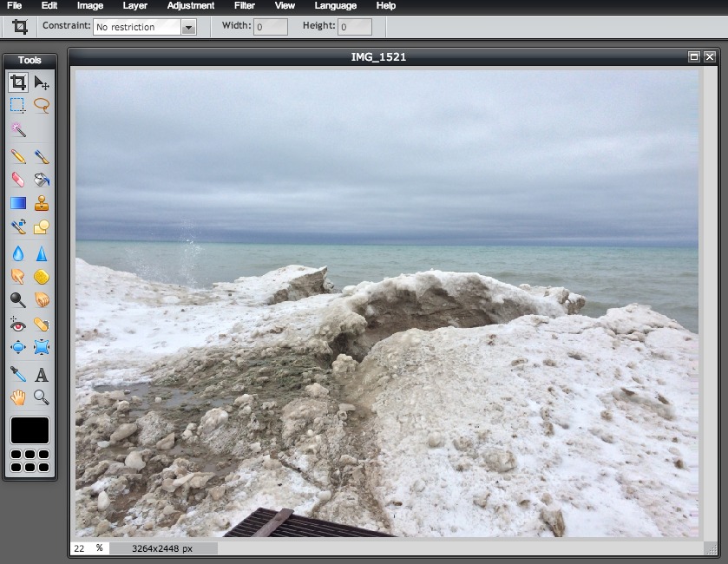728x564 pixels.
Task: Select the blue Gradient tool
Action: click(x=18, y=203)
